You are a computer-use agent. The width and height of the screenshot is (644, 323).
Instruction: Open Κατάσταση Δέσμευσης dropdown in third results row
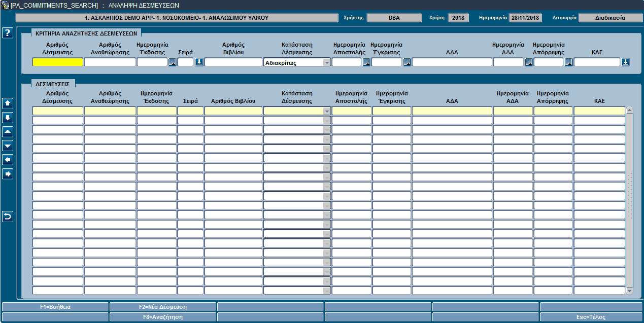click(x=327, y=130)
